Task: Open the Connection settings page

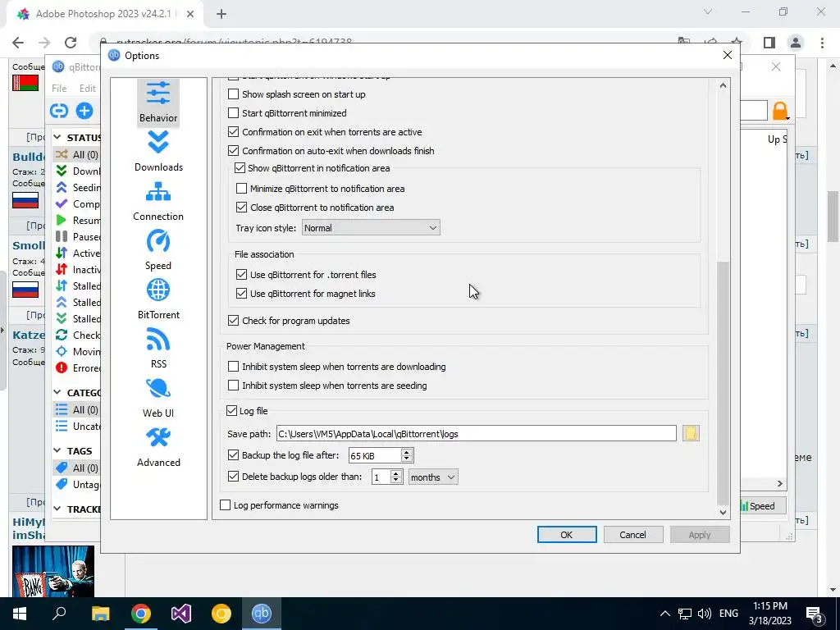Action: [x=158, y=200]
